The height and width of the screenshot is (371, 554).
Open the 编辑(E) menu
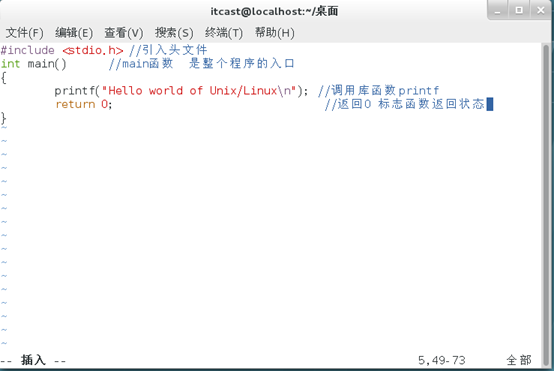pyautogui.click(x=74, y=33)
